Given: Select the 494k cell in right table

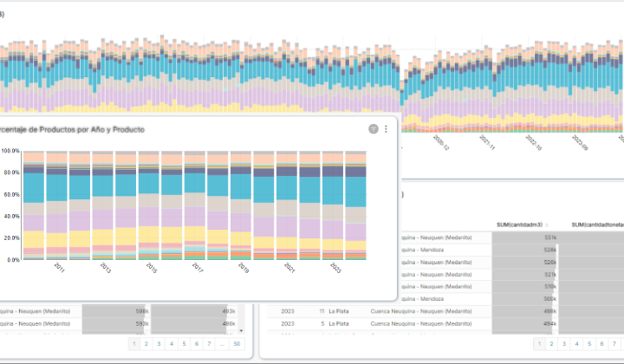Looking at the screenshot, I should pos(524,323).
